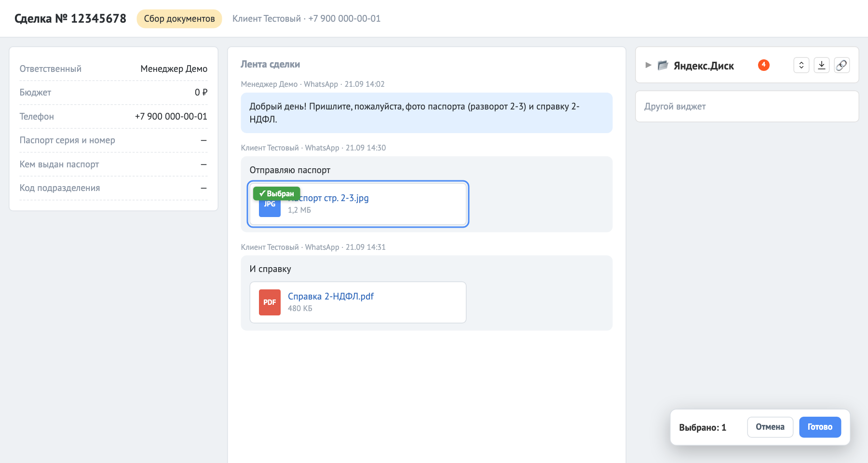The height and width of the screenshot is (463, 868).
Task: Open Справка 2-НДФЛ.pdf file link
Action: pos(331,296)
